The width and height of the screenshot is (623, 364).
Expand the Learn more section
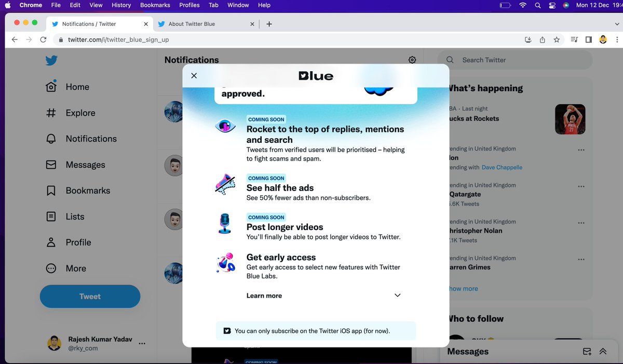[397, 295]
